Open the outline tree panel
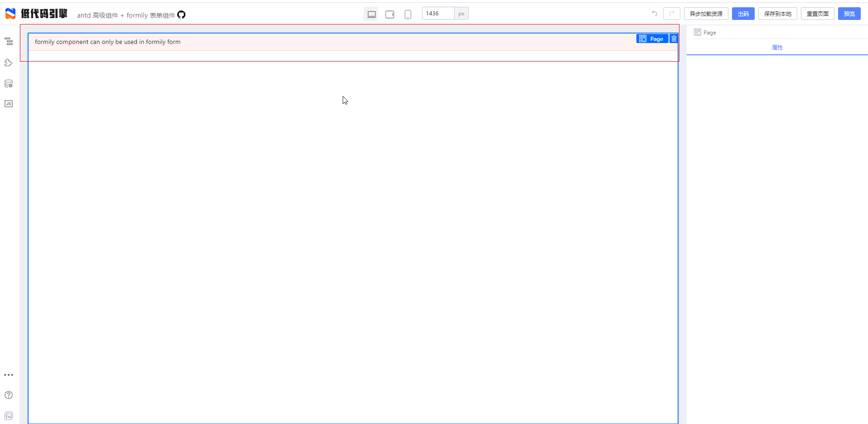 (x=8, y=41)
